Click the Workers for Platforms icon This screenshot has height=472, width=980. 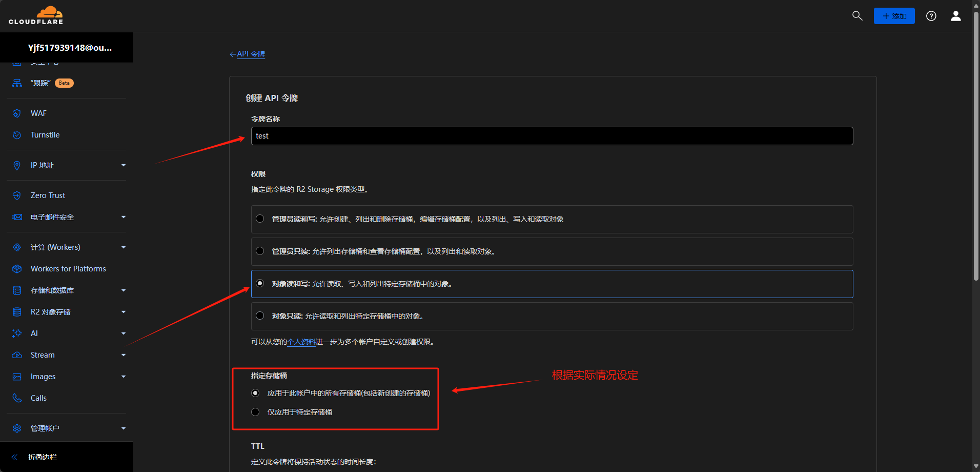tap(17, 269)
